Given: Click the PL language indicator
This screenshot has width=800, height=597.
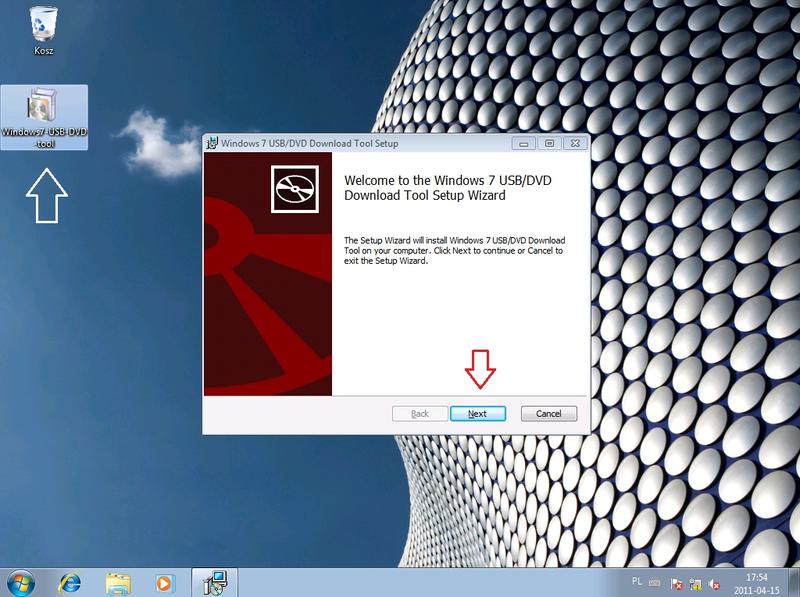Looking at the screenshot, I should [x=637, y=581].
